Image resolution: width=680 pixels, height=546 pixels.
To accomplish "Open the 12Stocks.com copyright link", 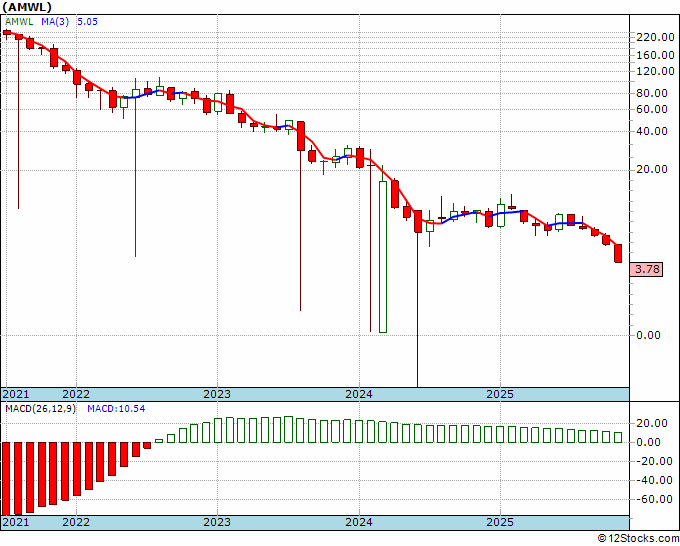I will click(638, 539).
